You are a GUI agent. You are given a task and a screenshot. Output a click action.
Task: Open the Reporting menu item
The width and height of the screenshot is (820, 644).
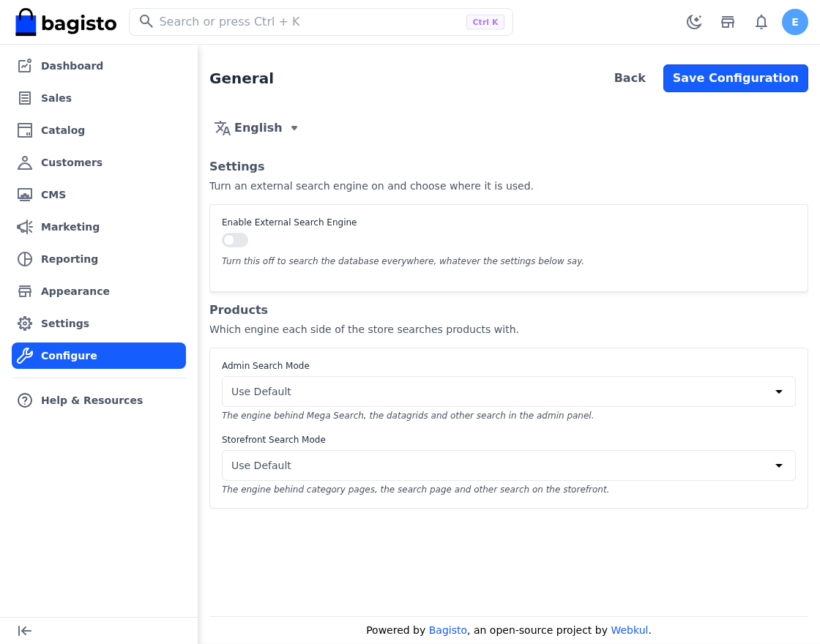[99, 259]
